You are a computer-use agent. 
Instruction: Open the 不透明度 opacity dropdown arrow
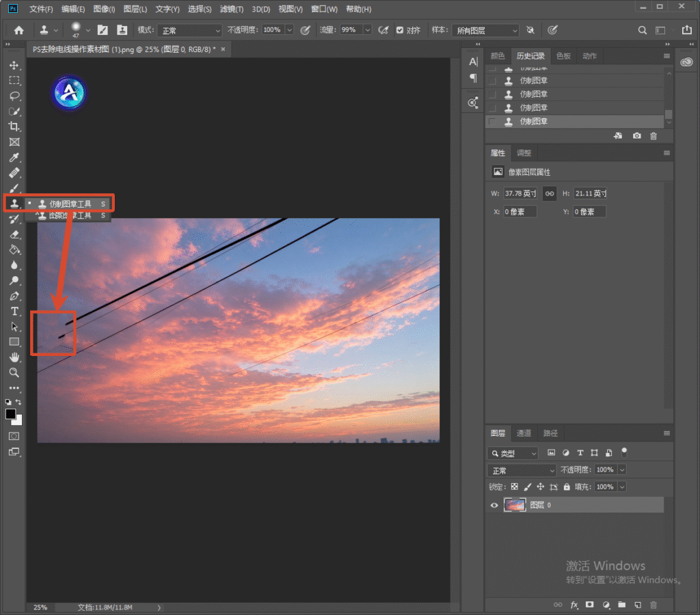pyautogui.click(x=289, y=30)
